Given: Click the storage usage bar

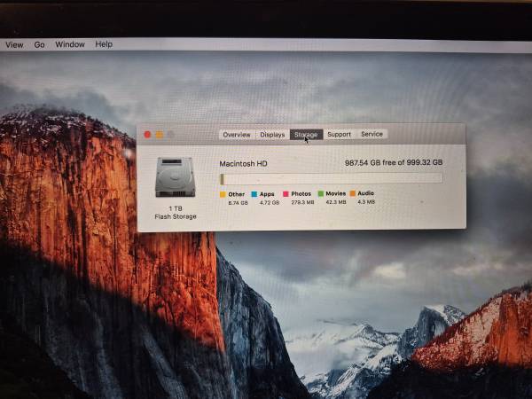Looking at the screenshot, I should click(331, 178).
